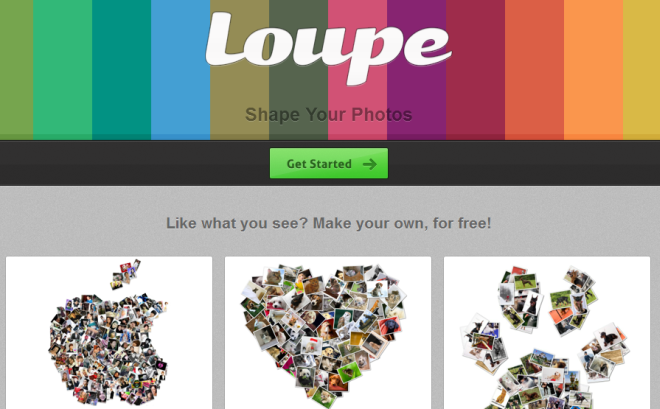This screenshot has height=409, width=660.
Task: Click the panda photo in heart collage
Action: click(304, 377)
